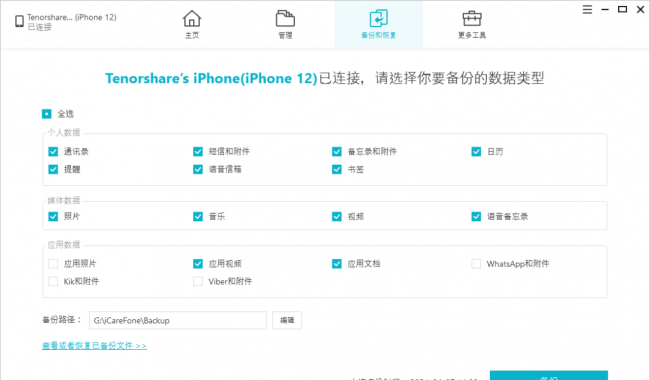Open the 更多工具 toolbox icon
Viewport: 650px width, 380px height.
coord(472,19)
